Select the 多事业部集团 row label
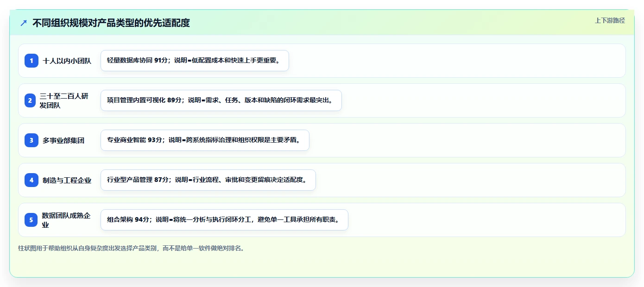The height and width of the screenshot is (287, 644). tap(63, 140)
